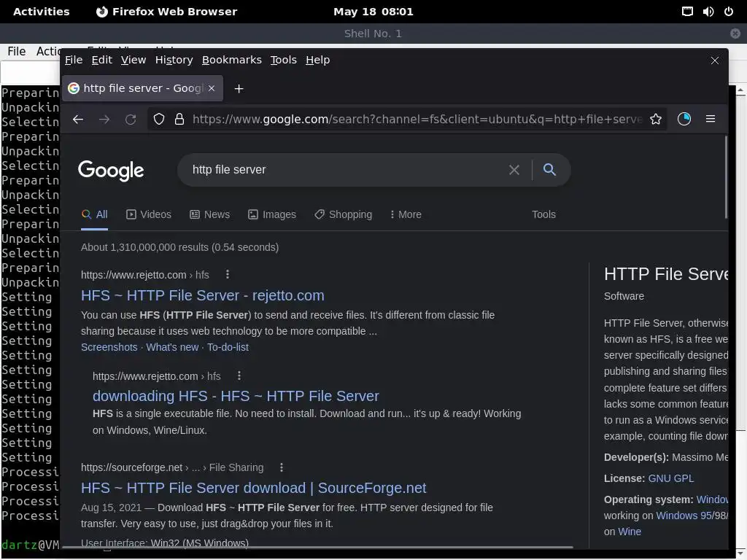The image size is (747, 560).
Task: Open the system volume icon in top bar
Action: 708,12
